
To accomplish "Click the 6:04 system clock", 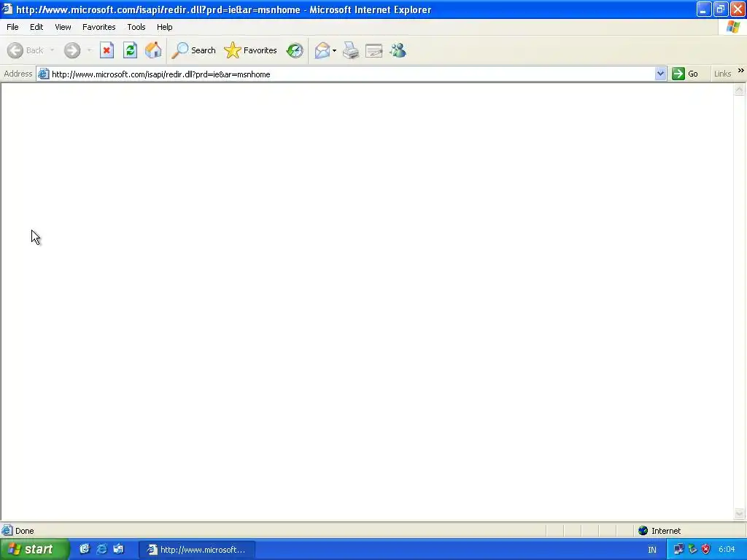I will [727, 550].
